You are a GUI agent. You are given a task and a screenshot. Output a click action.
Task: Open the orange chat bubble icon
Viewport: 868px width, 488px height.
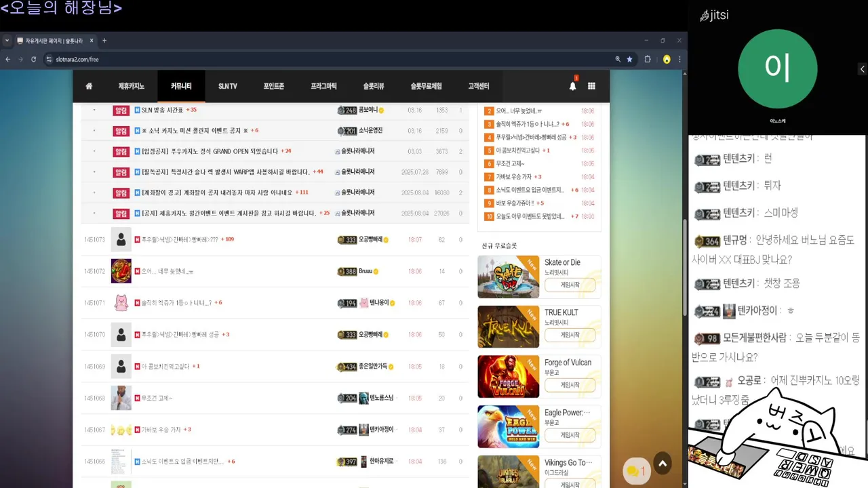tap(635, 471)
